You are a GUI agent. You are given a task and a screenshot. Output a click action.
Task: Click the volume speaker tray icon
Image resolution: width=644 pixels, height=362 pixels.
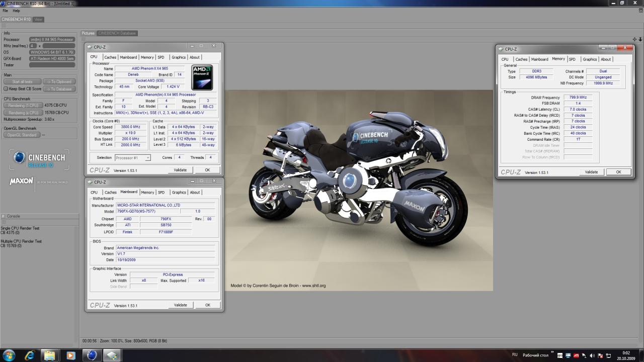(591, 355)
